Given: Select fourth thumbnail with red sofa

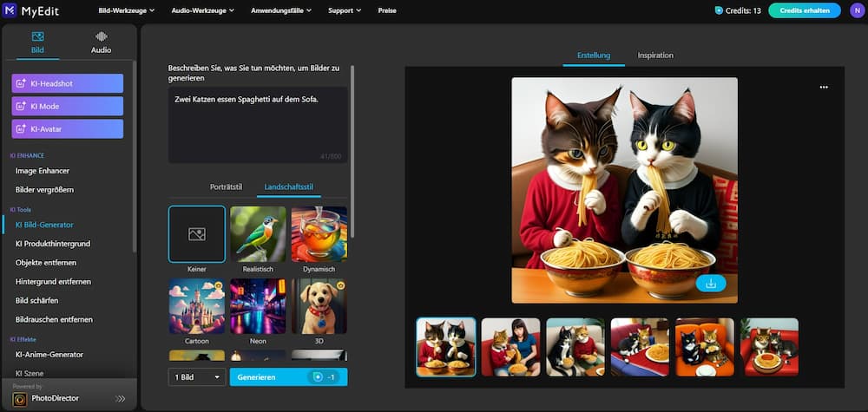Looking at the screenshot, I should [640, 347].
